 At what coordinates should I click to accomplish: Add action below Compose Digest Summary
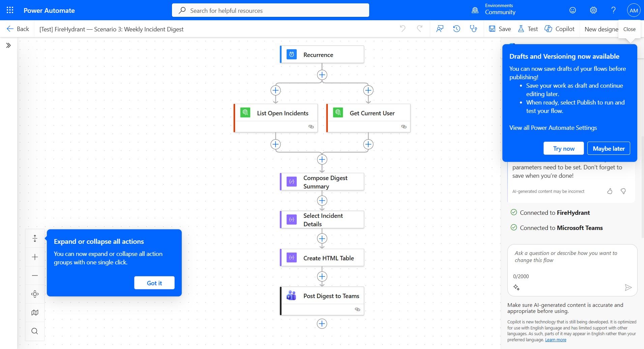coord(322,201)
